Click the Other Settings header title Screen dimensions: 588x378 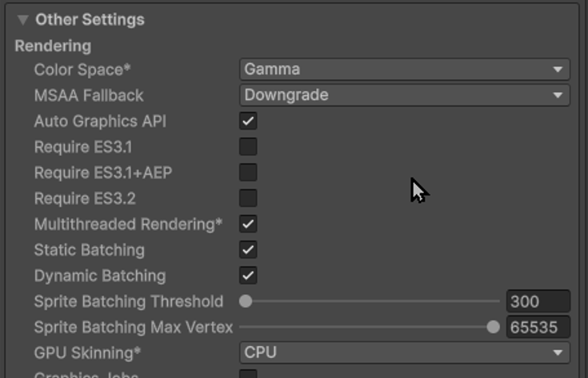coord(90,19)
